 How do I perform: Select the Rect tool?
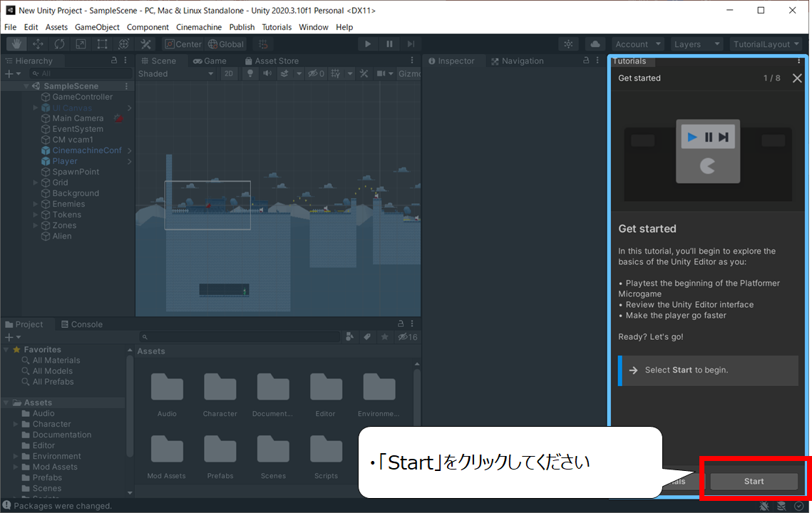coord(102,44)
